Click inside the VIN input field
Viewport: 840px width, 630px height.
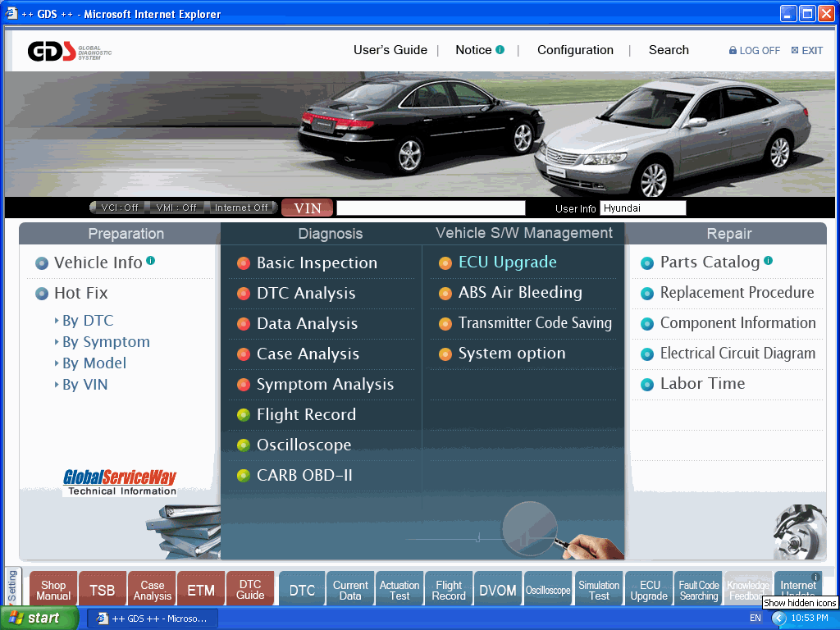(431, 208)
